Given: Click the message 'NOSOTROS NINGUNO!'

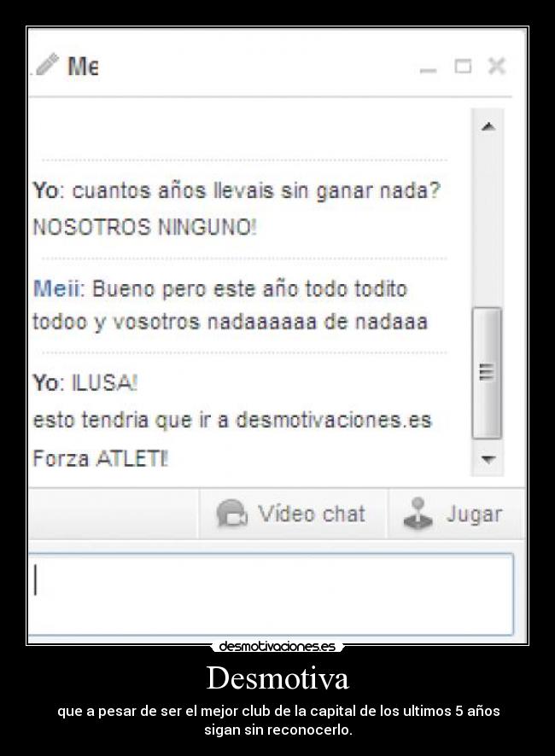Looking at the screenshot, I should 145,227.
